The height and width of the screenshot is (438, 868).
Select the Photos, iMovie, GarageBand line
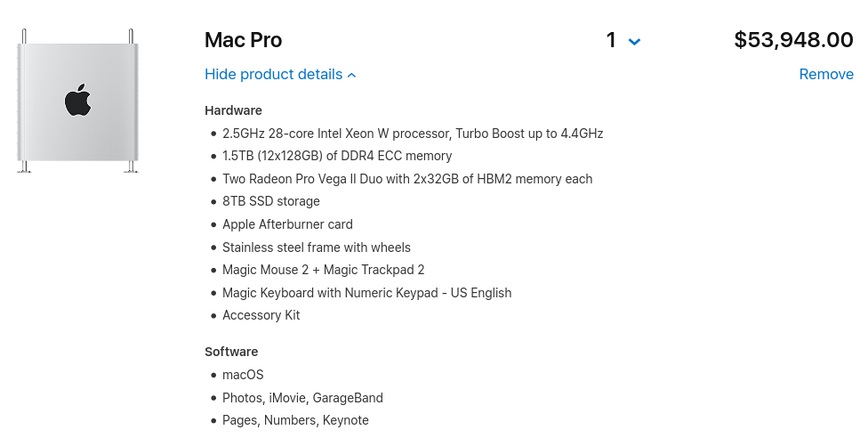(302, 398)
